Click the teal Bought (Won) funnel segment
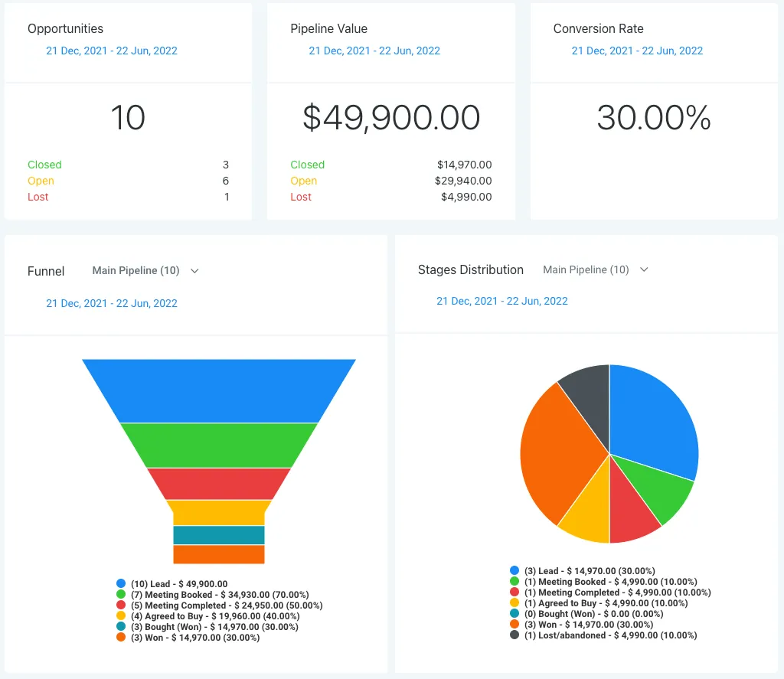Image resolution: width=784 pixels, height=679 pixels. click(219, 535)
